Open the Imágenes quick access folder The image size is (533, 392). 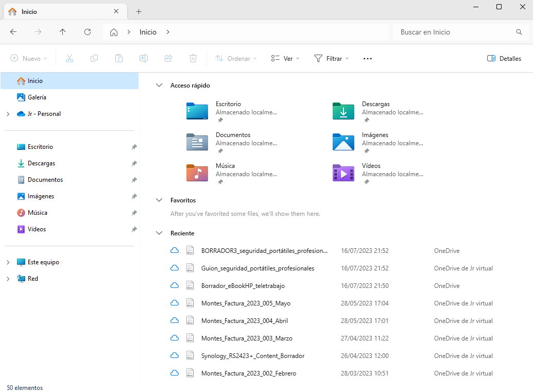coord(343,142)
